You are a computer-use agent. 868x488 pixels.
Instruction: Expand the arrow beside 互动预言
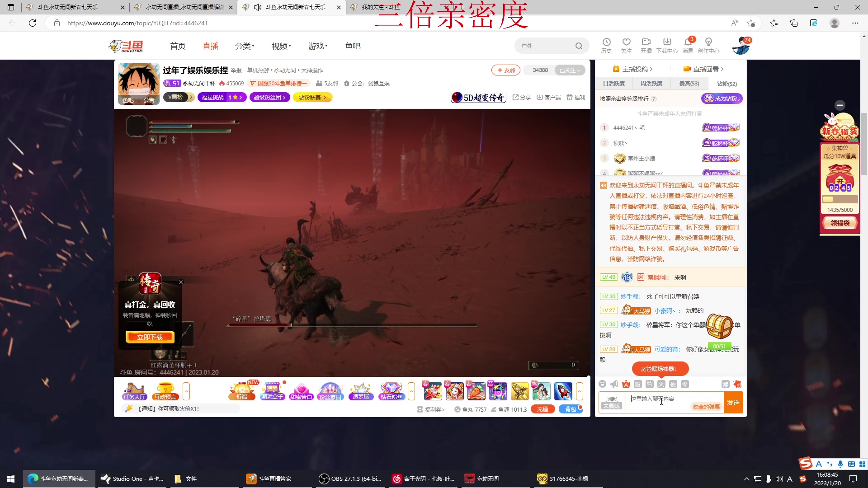[186, 391]
